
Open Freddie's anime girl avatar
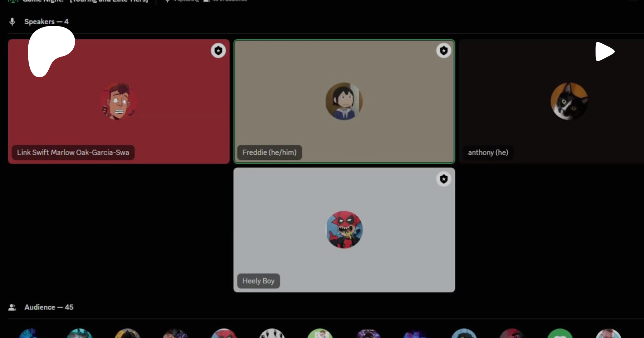click(x=344, y=102)
